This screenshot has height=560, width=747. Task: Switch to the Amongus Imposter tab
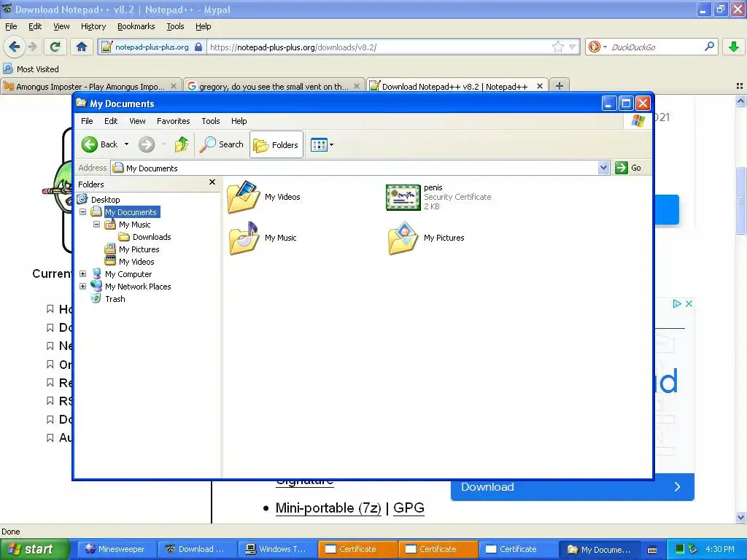point(90,86)
